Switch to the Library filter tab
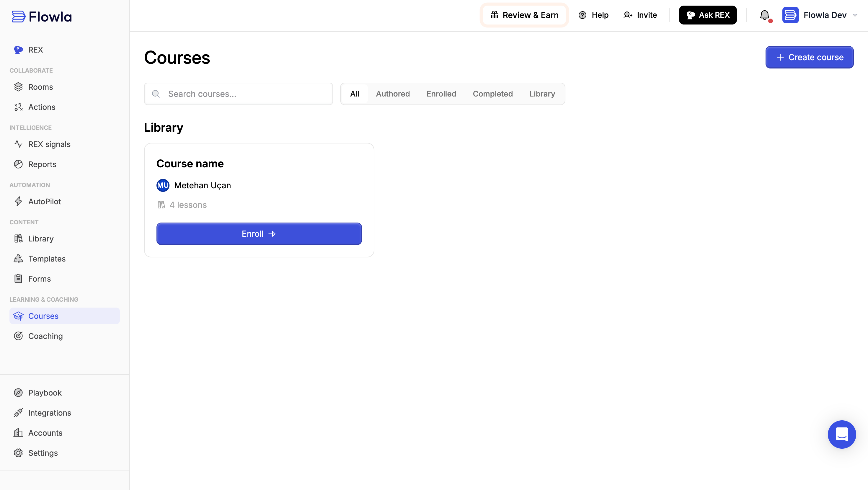This screenshot has width=868, height=490. point(542,94)
